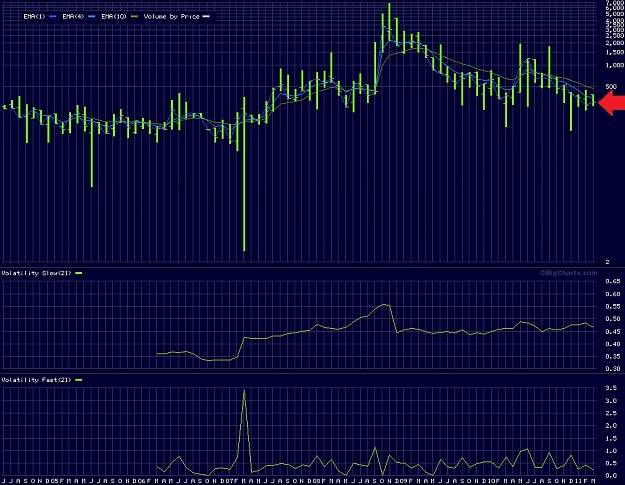
Task: Click the 05 year marker on time axis
Action: pos(57,481)
